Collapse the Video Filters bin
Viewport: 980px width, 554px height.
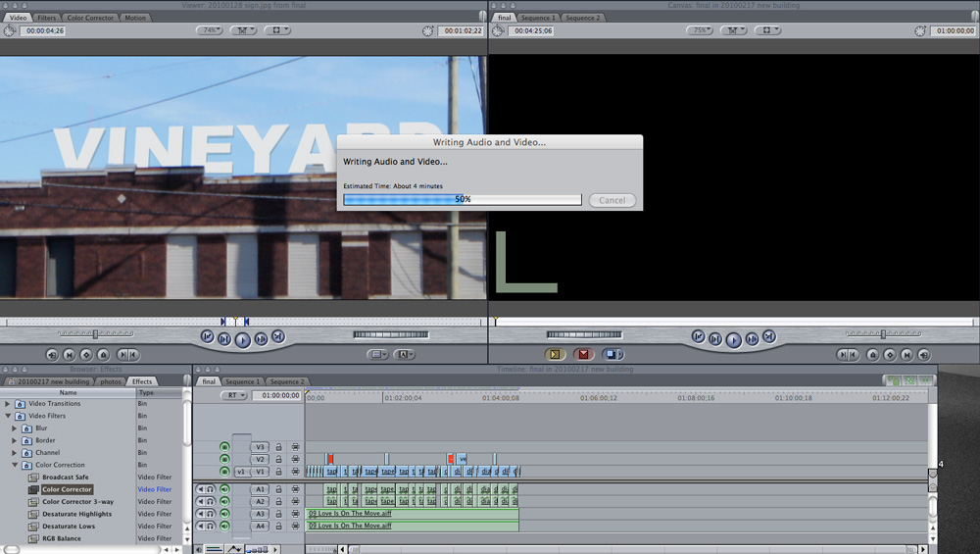pyautogui.click(x=8, y=416)
